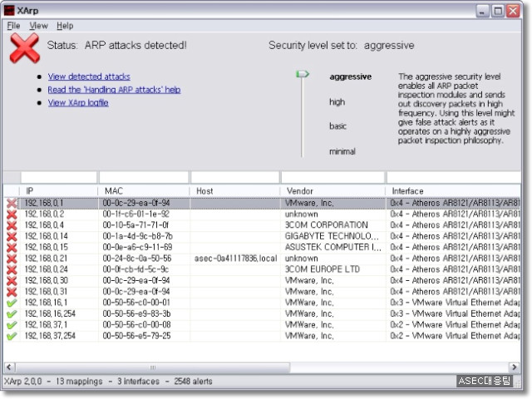
Task: Click the red X icon beside 192.168.0.21
Action: (12, 259)
